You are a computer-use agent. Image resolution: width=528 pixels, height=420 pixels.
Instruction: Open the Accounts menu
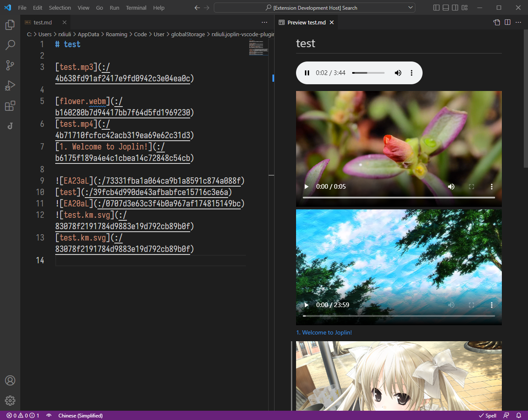click(10, 380)
